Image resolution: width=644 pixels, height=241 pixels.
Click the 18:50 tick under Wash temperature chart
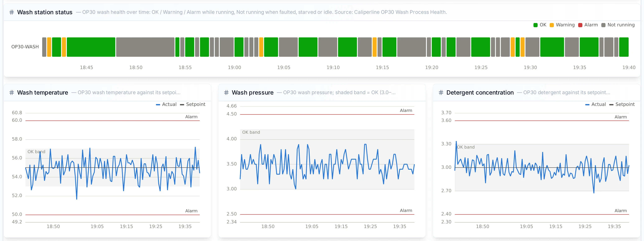(53, 227)
